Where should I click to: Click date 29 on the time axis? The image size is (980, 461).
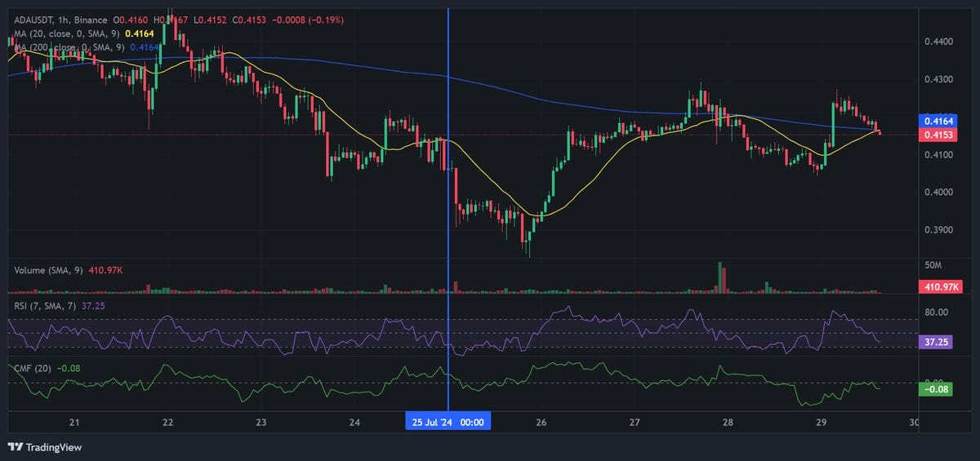822,423
